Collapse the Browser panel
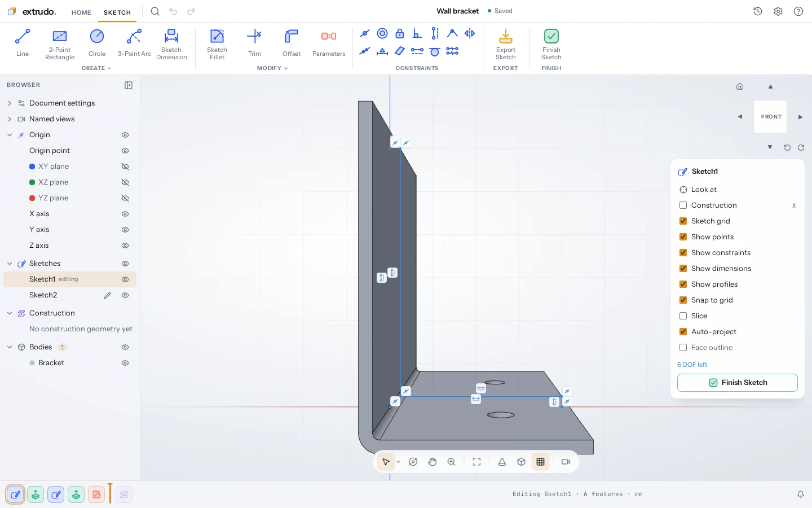 coord(129,85)
